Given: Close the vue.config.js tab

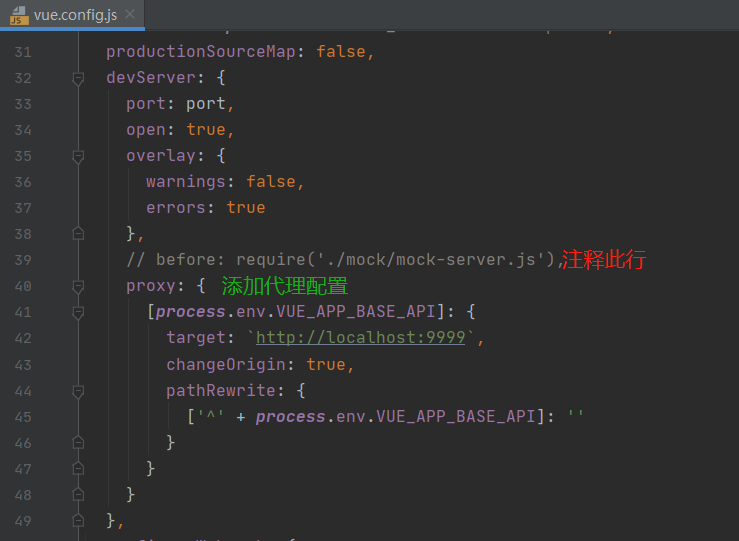Looking at the screenshot, I should pos(130,15).
